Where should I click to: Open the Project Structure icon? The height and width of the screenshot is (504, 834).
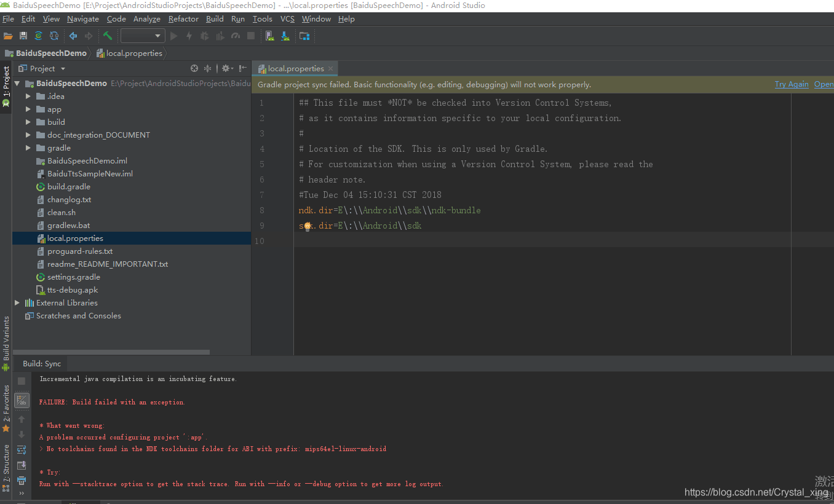point(304,36)
